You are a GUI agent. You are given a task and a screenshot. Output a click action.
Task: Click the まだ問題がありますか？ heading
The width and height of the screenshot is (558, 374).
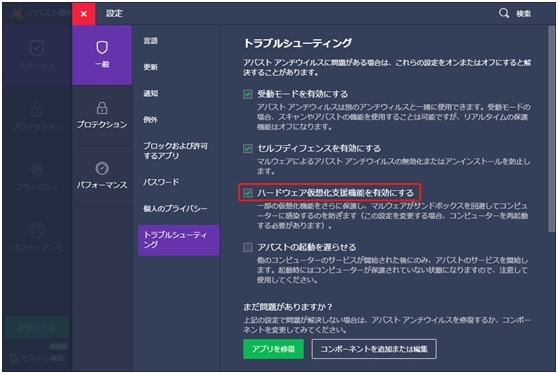pyautogui.click(x=288, y=307)
